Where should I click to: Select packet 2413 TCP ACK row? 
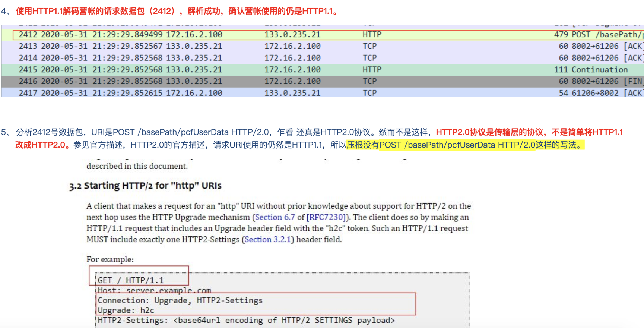coord(323,46)
